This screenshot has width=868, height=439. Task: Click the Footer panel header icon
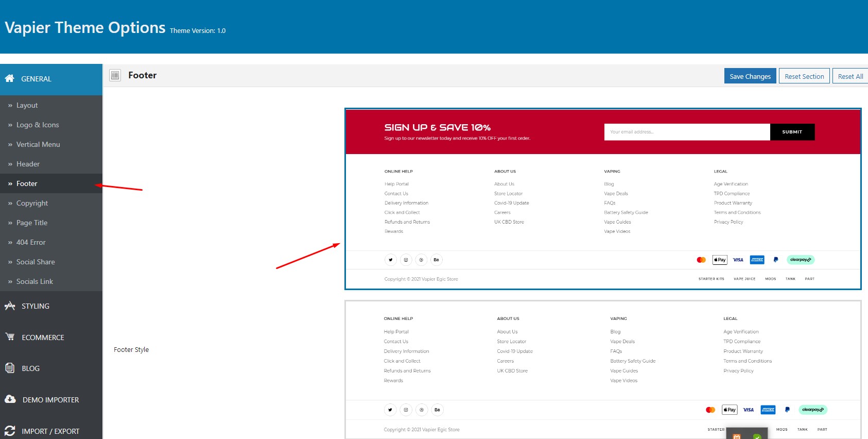pos(115,75)
